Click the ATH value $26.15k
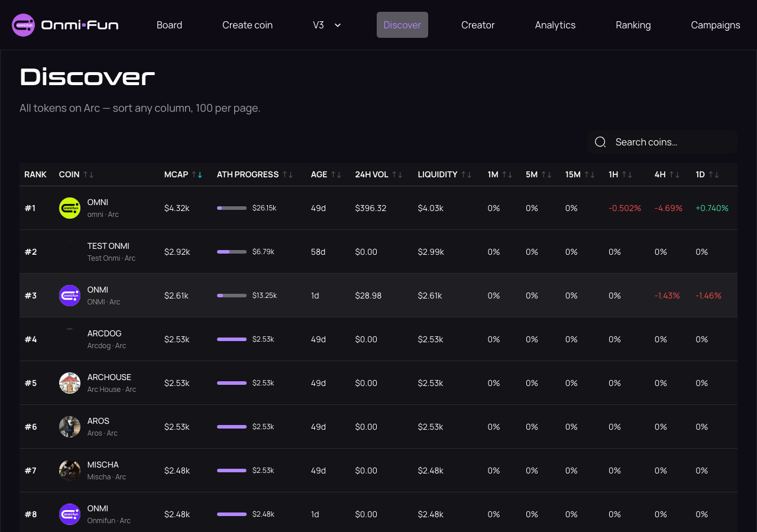The width and height of the screenshot is (757, 532). click(x=264, y=208)
